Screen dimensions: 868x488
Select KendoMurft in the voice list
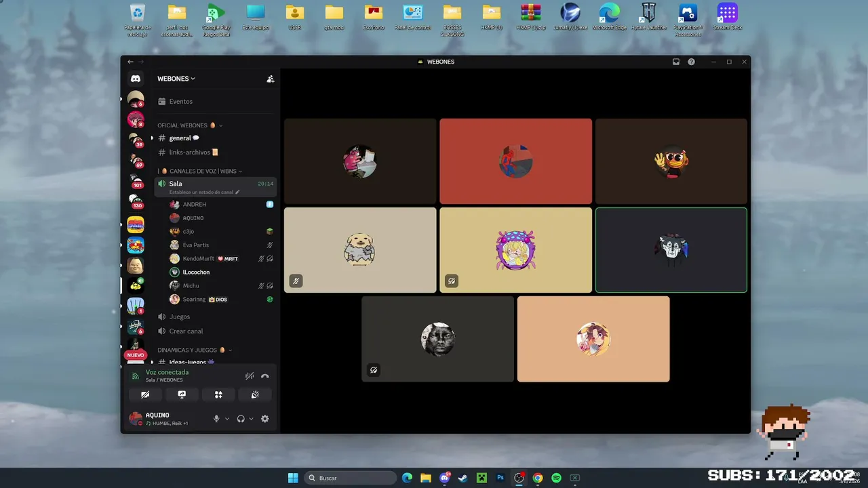point(221,258)
